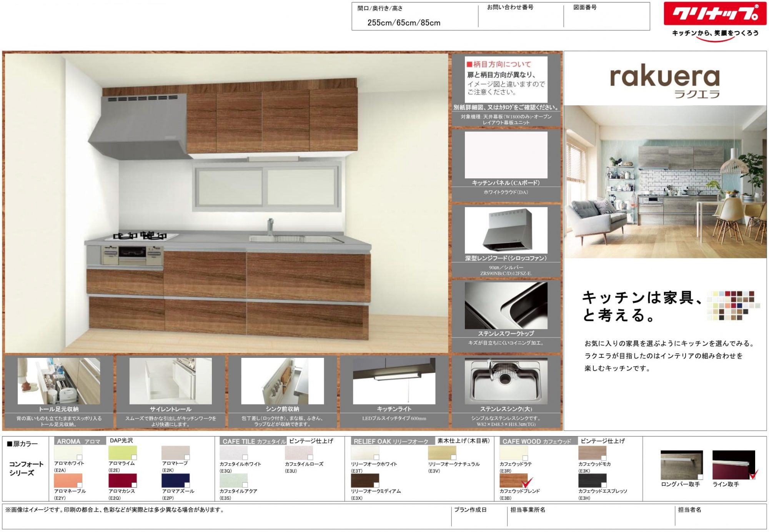
Task: Click the DAP光沢 finish label
Action: click(x=121, y=441)
